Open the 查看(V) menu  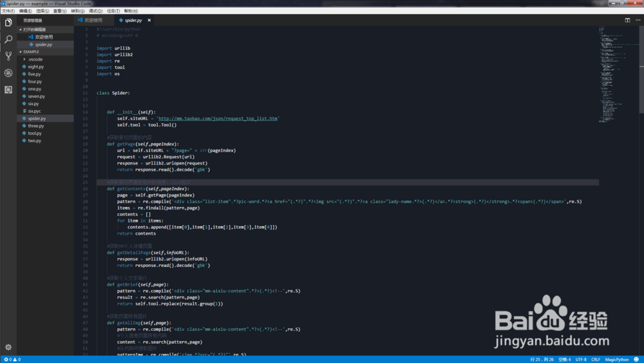(60, 11)
